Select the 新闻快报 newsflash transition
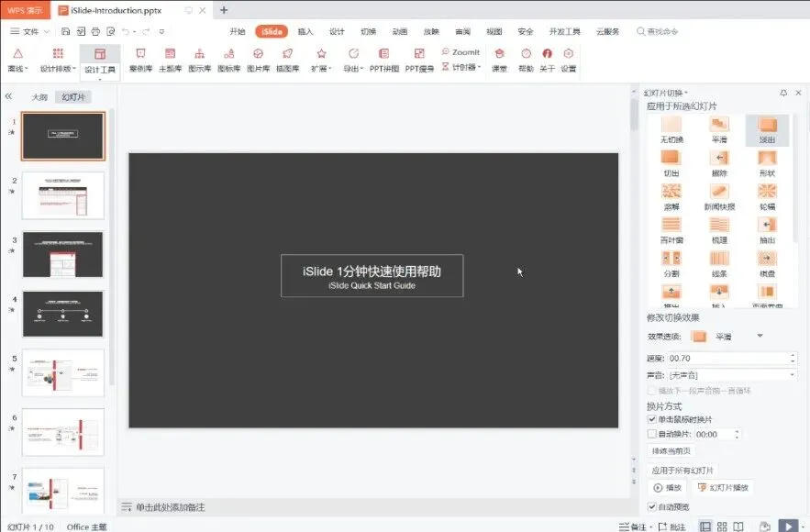The height and width of the screenshot is (532, 810). pyautogui.click(x=719, y=197)
